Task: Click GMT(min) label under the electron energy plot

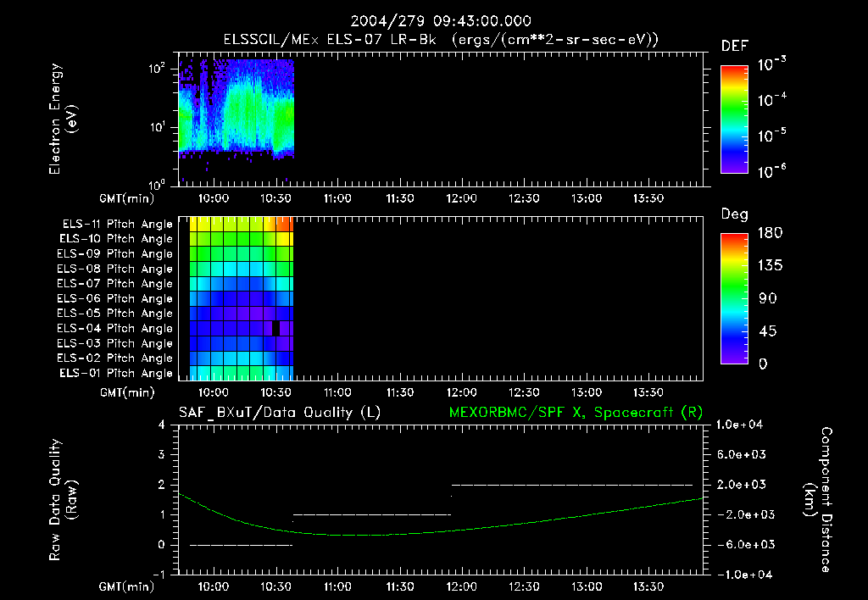Action: coord(127,198)
